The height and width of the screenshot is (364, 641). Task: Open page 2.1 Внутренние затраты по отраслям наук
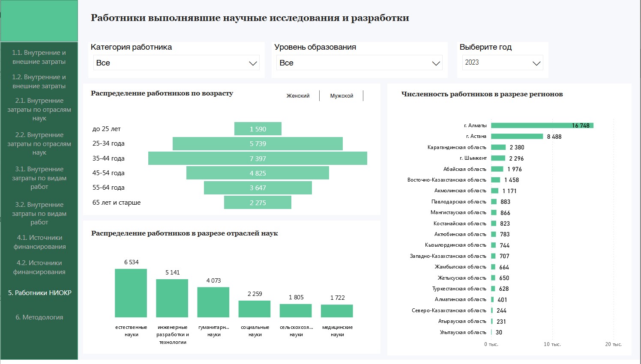tap(39, 109)
